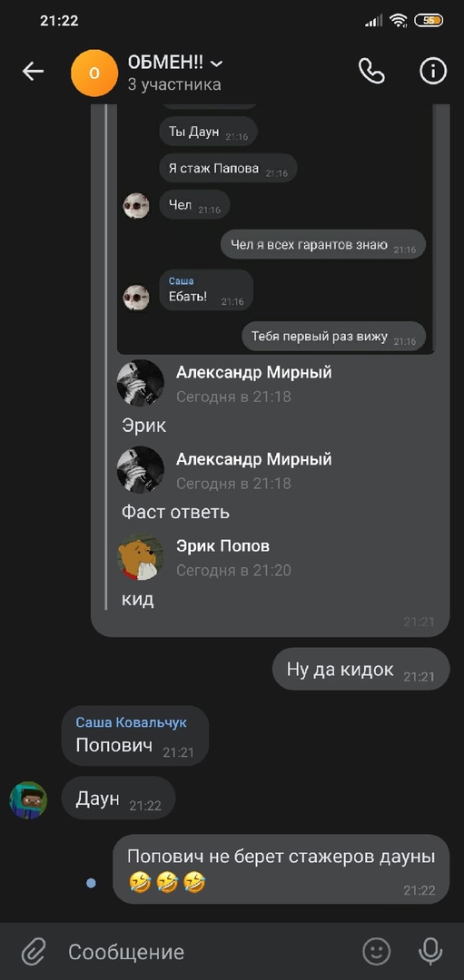Viewport: 464px width, 980px height.
Task: Select the Попович не берет стажеров message
Action: pos(281,869)
